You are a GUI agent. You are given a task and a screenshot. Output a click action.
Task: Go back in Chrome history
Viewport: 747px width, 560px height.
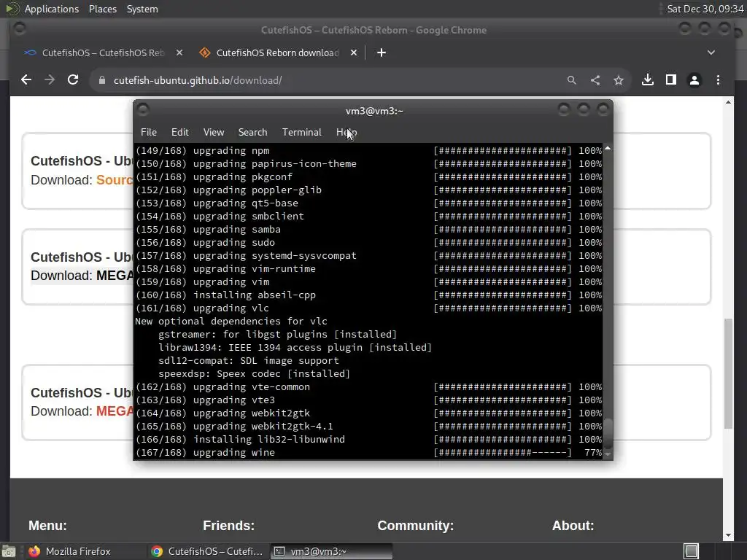click(x=26, y=80)
